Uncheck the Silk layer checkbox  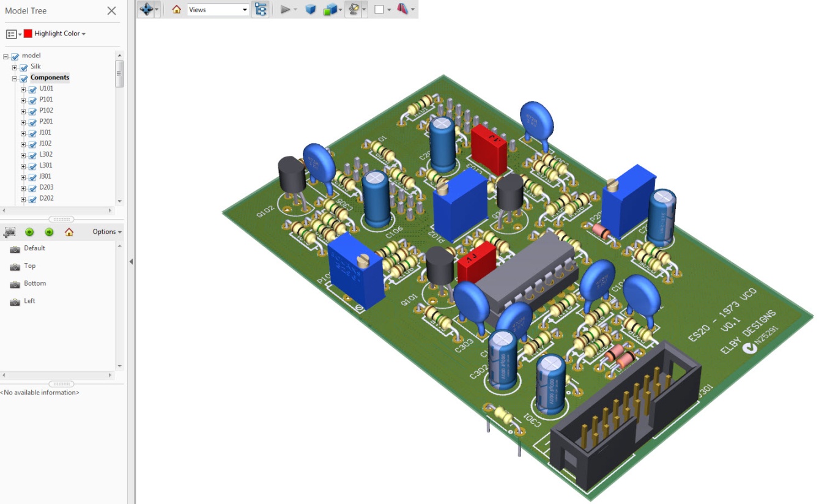tap(24, 67)
